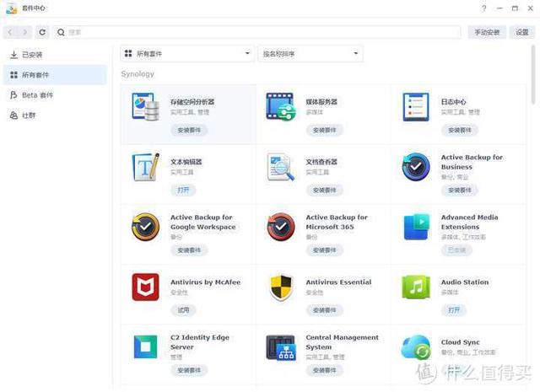Open the Settings (设置) button
Screen dimensions: 540x392
coord(522,32)
